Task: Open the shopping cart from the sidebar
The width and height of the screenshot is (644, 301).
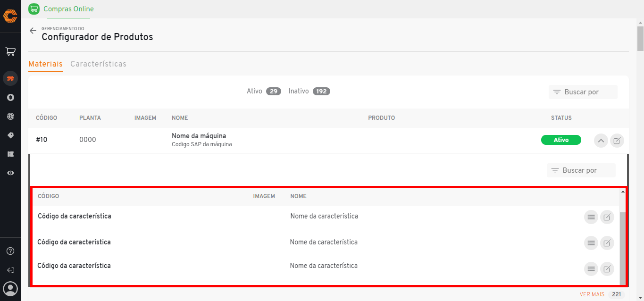Action: tap(10, 51)
